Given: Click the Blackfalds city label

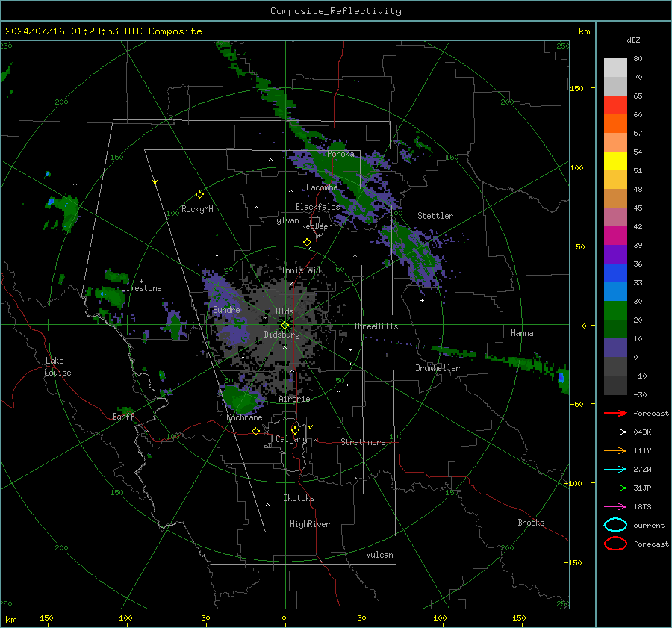Looking at the screenshot, I should pyautogui.click(x=317, y=207).
